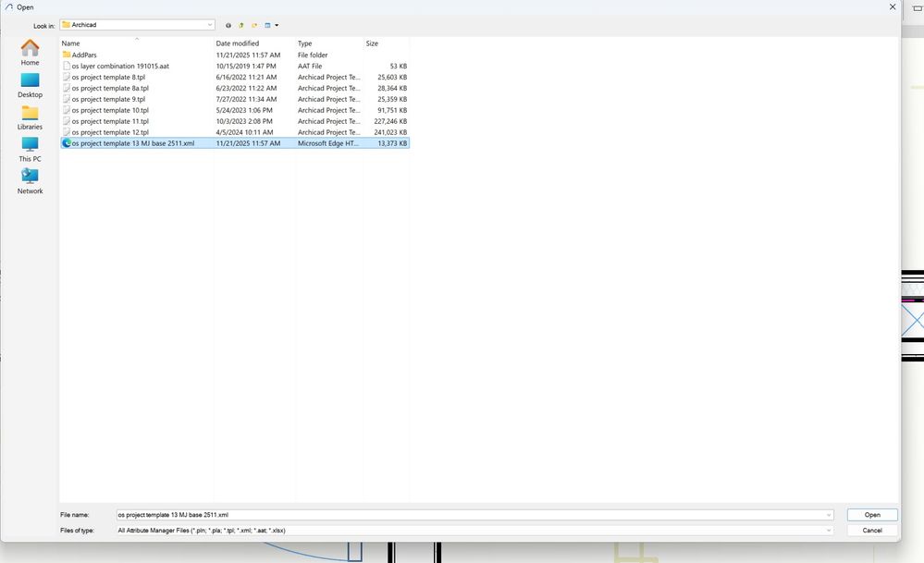Click the Cancel button

point(872,530)
